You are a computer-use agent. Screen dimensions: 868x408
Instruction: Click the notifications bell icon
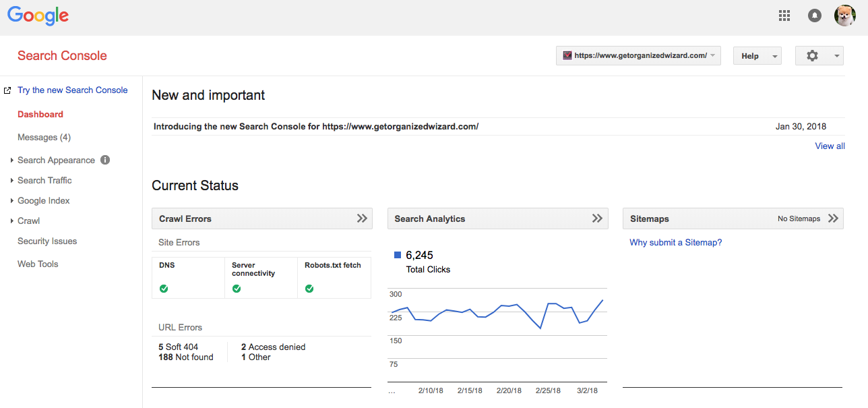[815, 16]
